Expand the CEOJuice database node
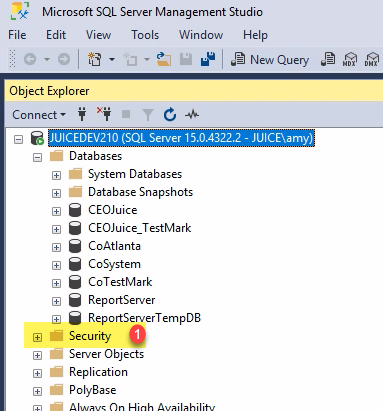 coord(56,211)
